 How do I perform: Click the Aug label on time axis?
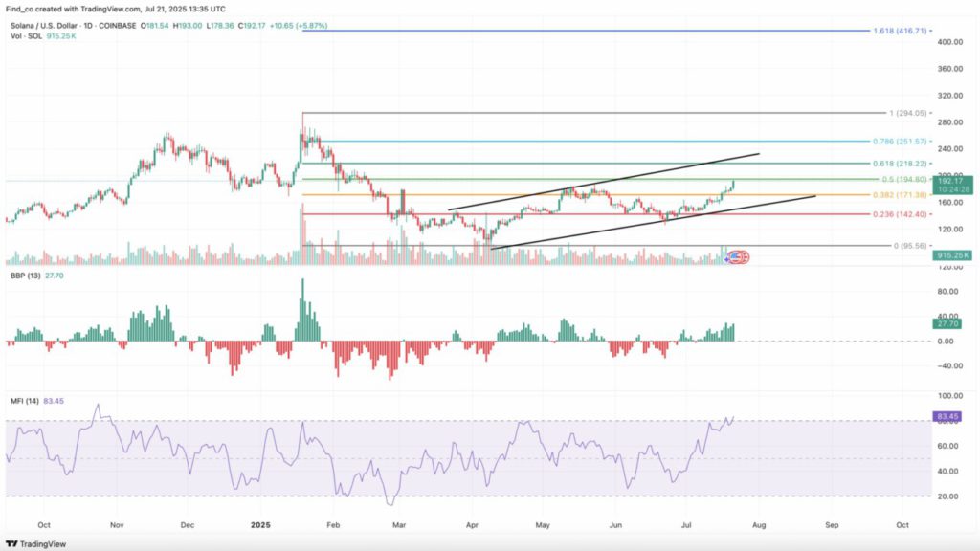tap(760, 525)
